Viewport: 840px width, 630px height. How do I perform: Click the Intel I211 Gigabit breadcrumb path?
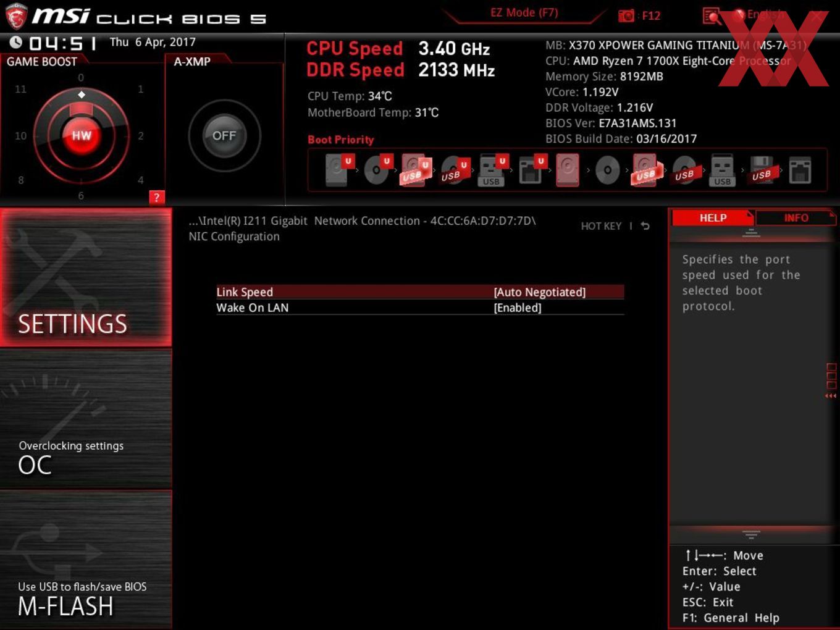[363, 221]
